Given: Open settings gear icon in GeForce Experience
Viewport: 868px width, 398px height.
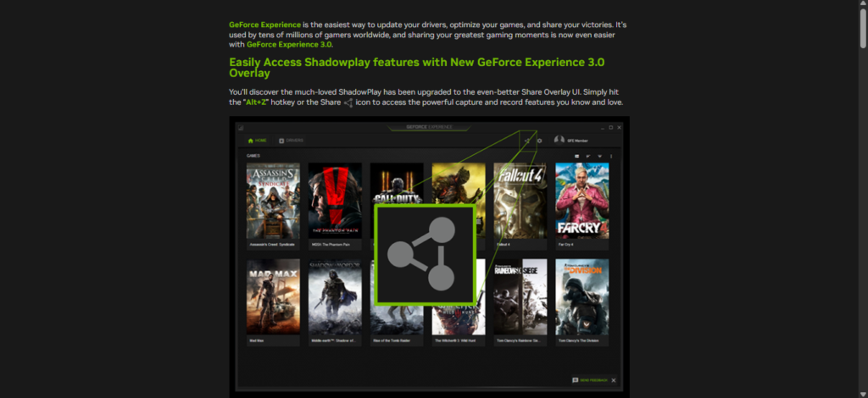Looking at the screenshot, I should (x=539, y=140).
